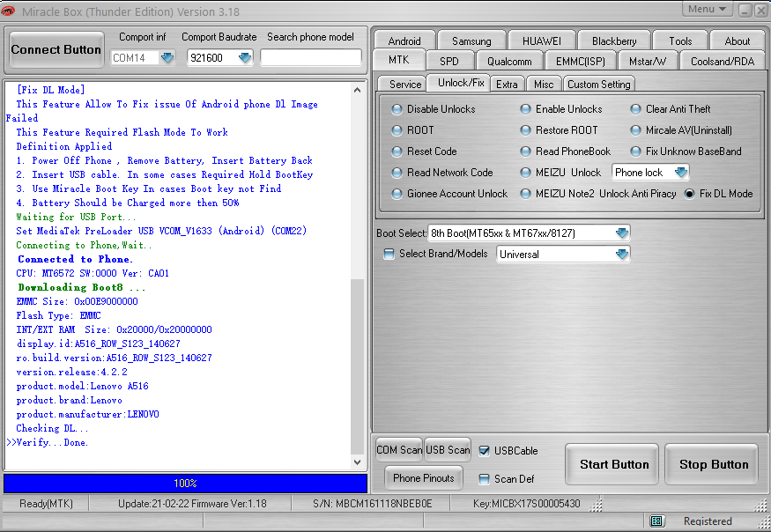Click the '>>Verify...Done.' log line
This screenshot has width=771, height=532.
pyautogui.click(x=48, y=442)
